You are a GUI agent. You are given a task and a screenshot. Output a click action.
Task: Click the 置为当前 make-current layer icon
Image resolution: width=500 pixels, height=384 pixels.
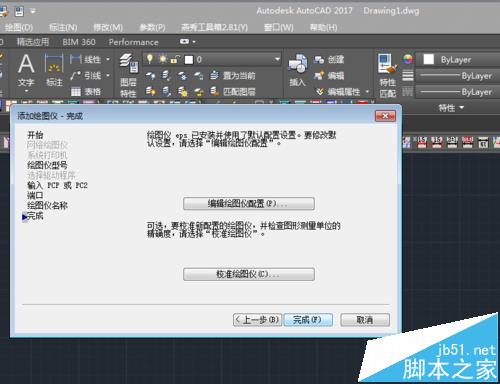(x=214, y=76)
